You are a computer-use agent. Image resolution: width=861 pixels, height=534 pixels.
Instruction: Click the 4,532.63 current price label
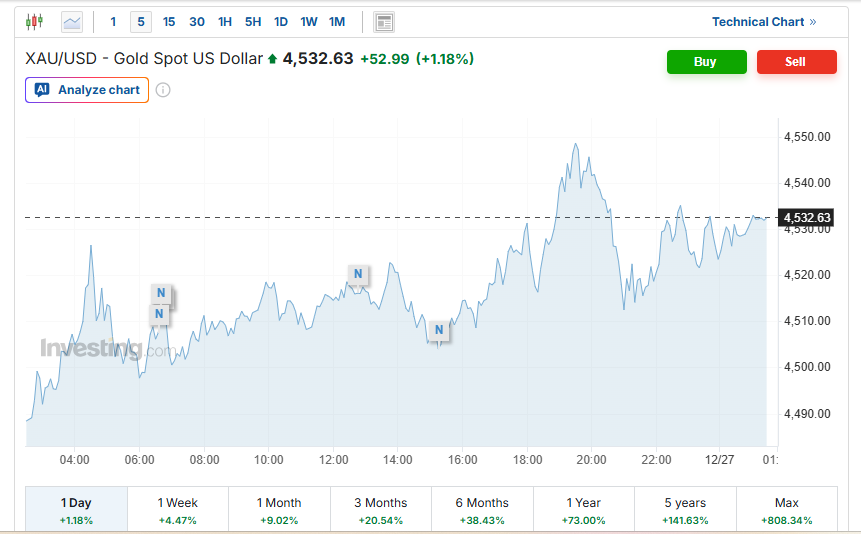807,217
